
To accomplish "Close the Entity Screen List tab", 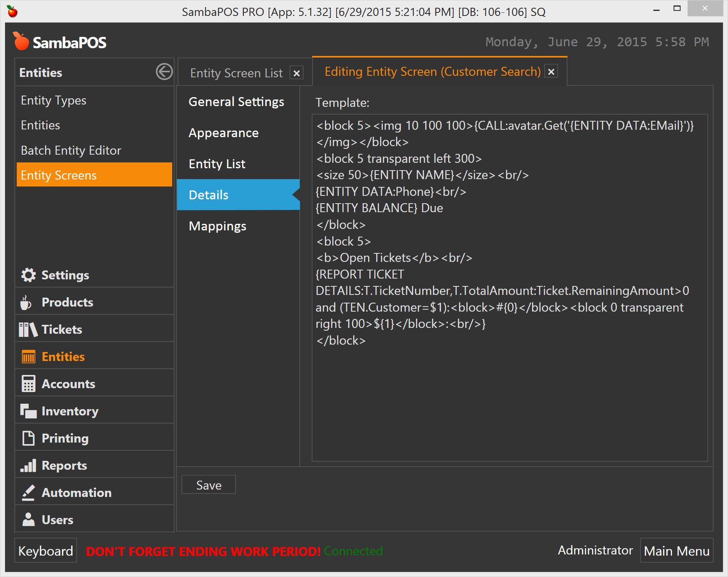I will pyautogui.click(x=297, y=73).
